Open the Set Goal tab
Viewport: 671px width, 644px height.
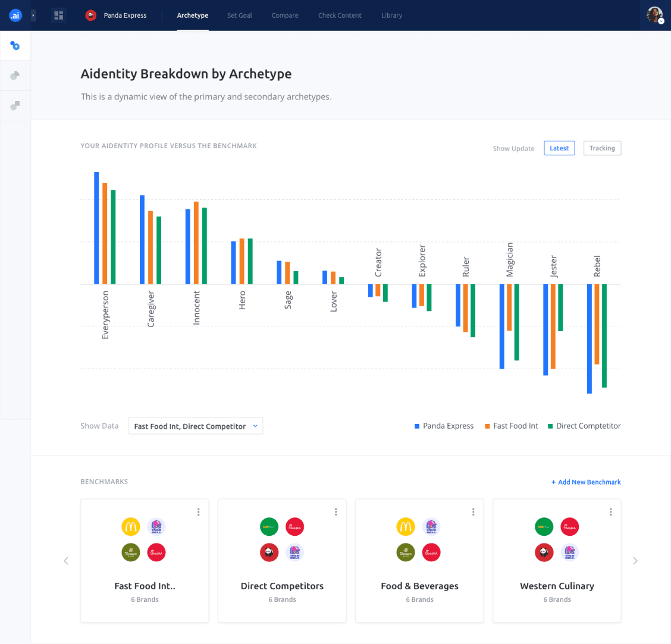point(240,15)
